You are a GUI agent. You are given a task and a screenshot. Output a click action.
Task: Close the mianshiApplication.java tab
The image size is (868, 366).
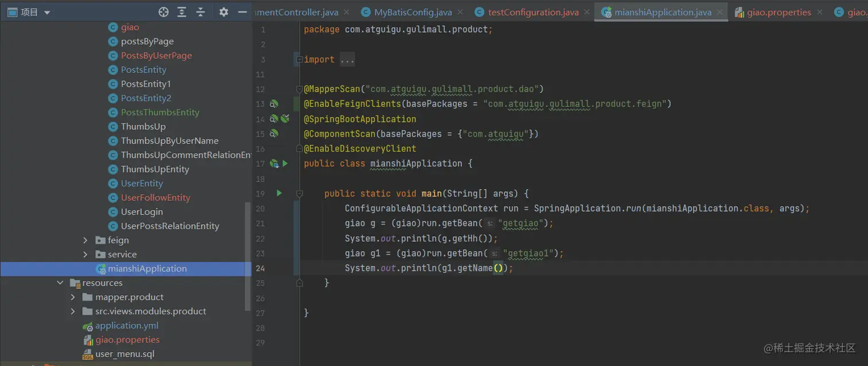[x=719, y=12]
